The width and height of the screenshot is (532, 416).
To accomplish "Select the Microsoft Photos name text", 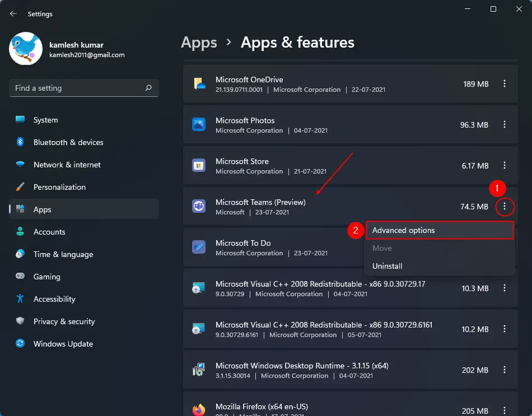I will [245, 120].
